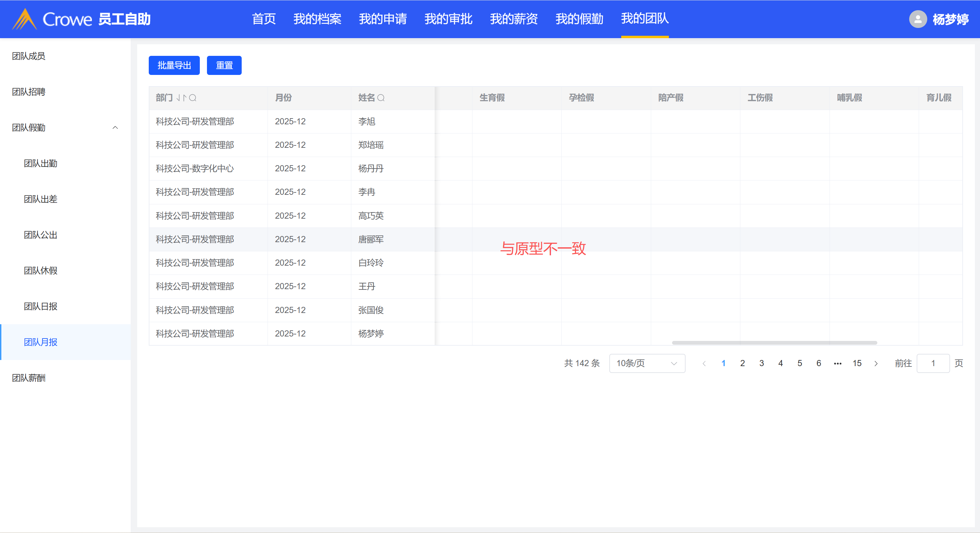Click the 部门 column search icon
980x533 pixels.
193,98
